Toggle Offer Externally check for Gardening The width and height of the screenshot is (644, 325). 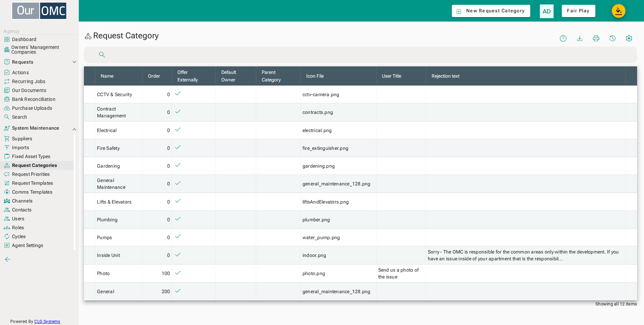178,165
